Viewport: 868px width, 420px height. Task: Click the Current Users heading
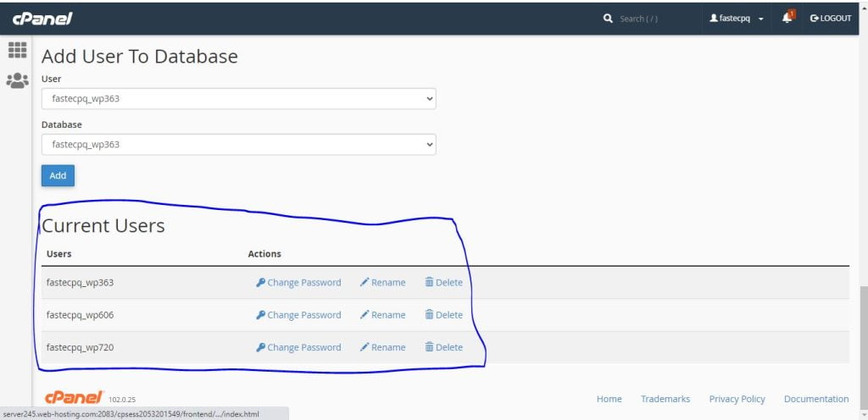point(103,226)
